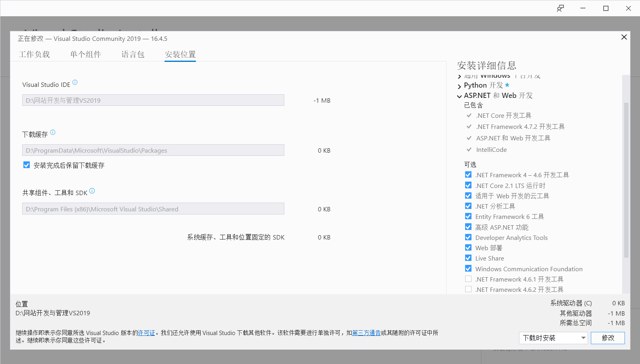Collapse the ASP.NET 和 Web 开发 section
The width and height of the screenshot is (640, 364).
click(460, 96)
